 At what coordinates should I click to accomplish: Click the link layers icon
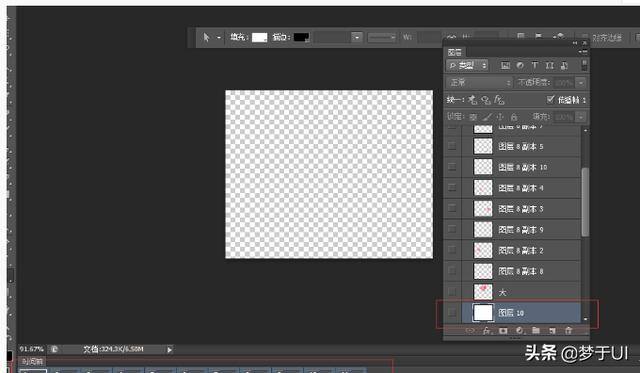click(470, 331)
